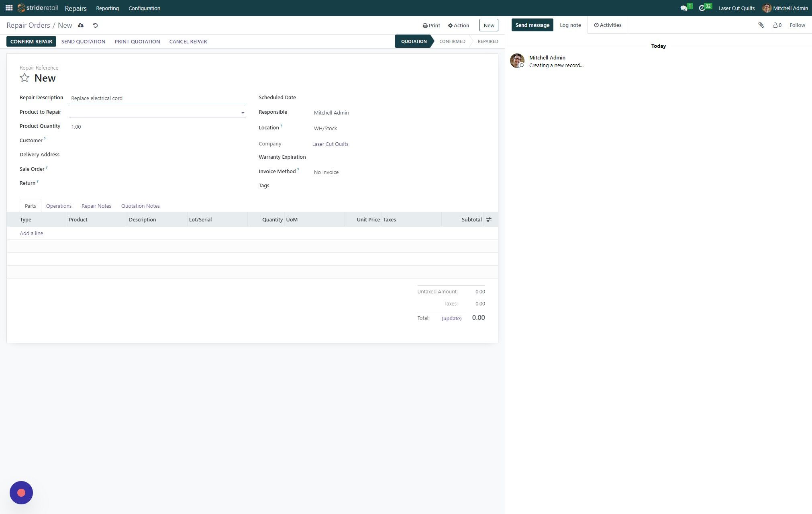The height and width of the screenshot is (514, 812).
Task: Click the Warranty Expiration field
Action: [398, 157]
